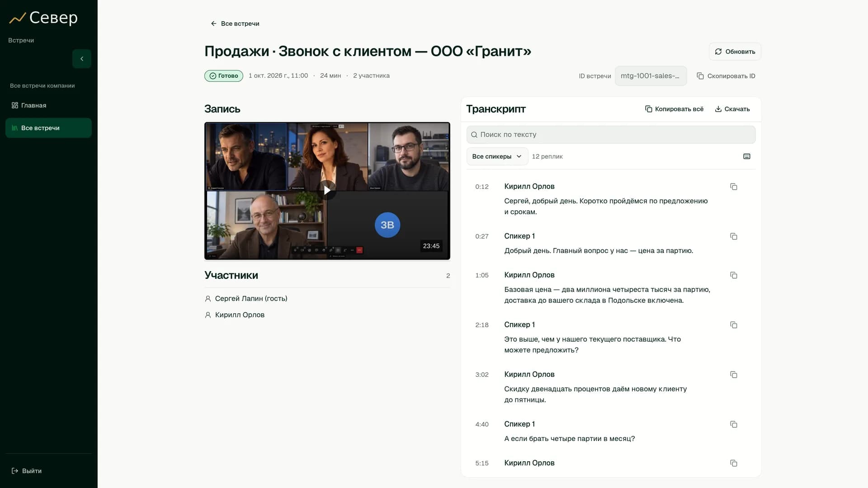The image size is (868, 488).
Task: Click the remark А если брать четыре партии
Action: click(x=570, y=439)
